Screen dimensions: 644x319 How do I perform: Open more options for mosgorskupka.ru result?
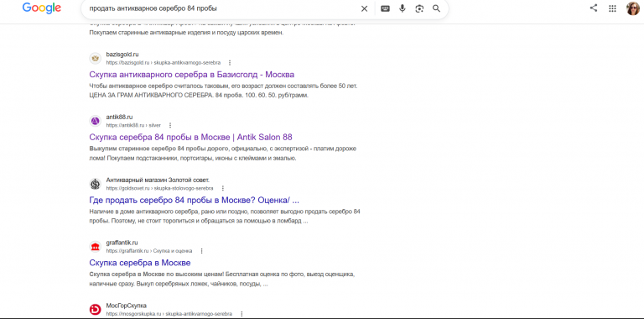[241, 314]
